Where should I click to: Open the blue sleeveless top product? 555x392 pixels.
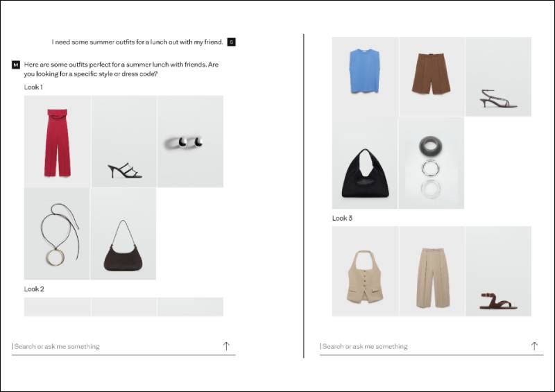coord(365,77)
